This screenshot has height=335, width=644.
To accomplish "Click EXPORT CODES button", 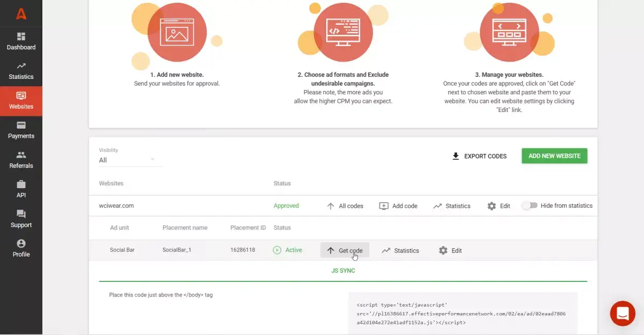I will [x=479, y=156].
